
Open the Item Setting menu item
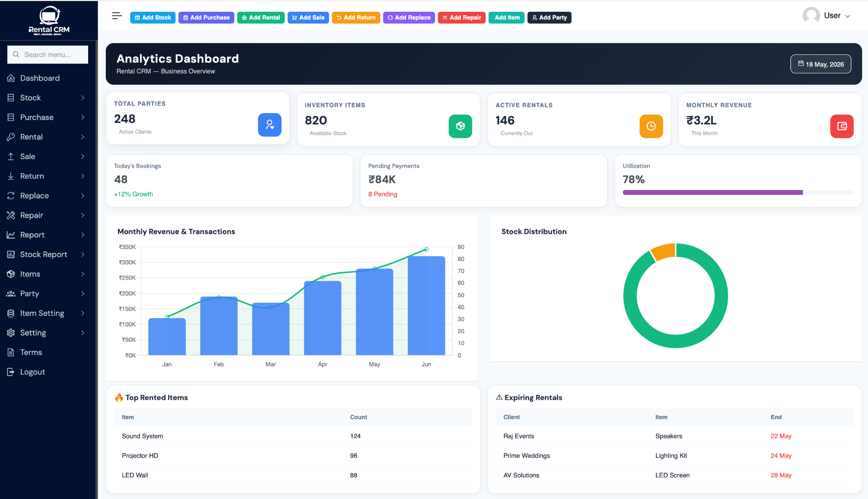click(x=47, y=314)
